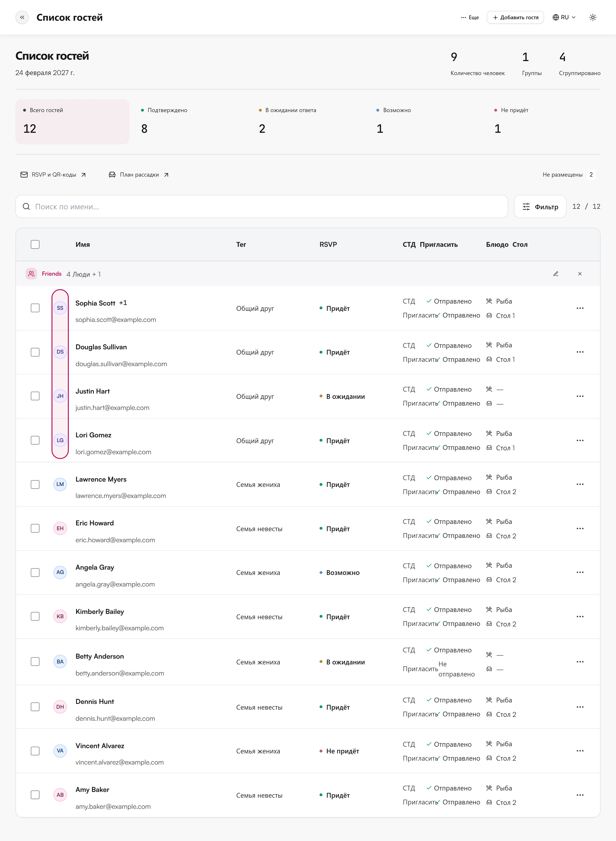This screenshot has width=616, height=841.
Task: Click the VA avatar of Vincent Alvarez
Action: 60,750
